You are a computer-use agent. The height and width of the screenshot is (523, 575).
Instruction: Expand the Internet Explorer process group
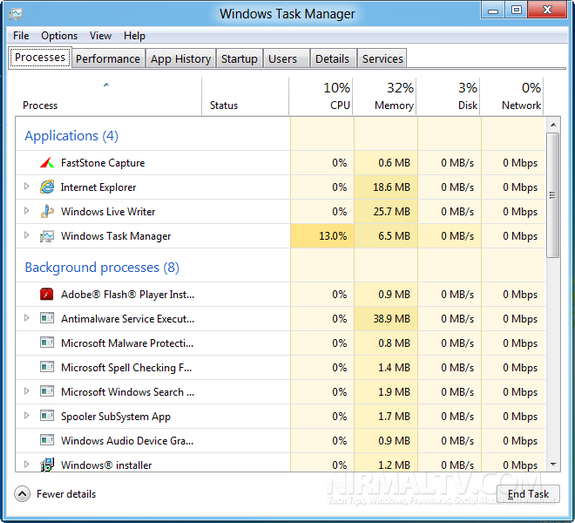coord(26,186)
